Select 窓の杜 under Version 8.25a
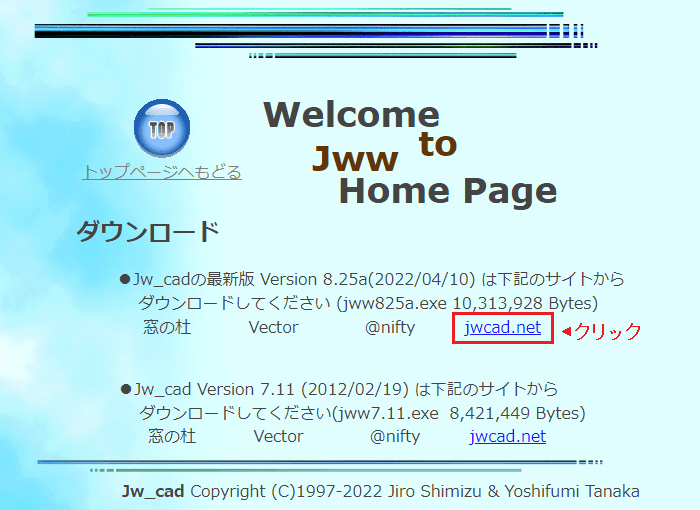The height and width of the screenshot is (510, 700). (x=167, y=327)
